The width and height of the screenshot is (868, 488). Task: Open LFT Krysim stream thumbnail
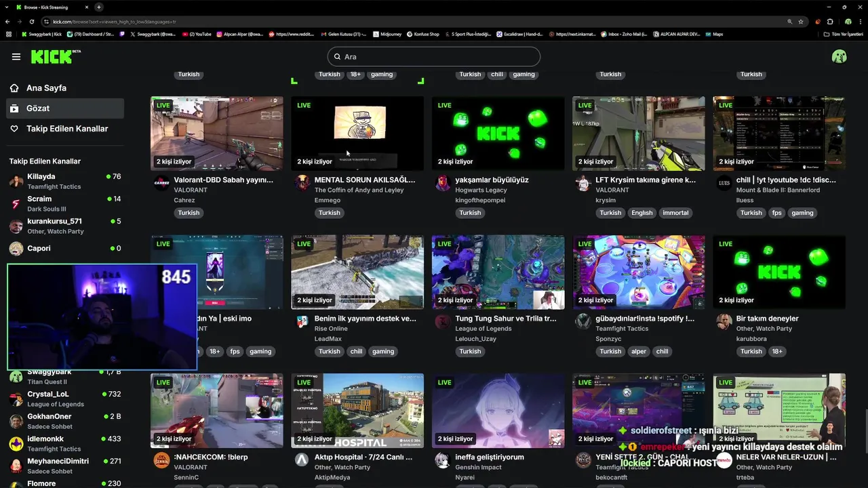click(639, 133)
